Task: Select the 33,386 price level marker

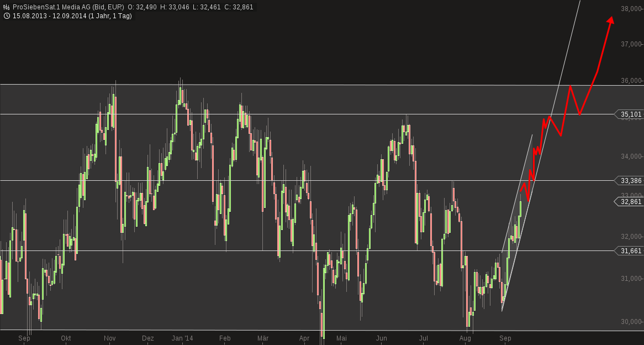Action: point(630,180)
